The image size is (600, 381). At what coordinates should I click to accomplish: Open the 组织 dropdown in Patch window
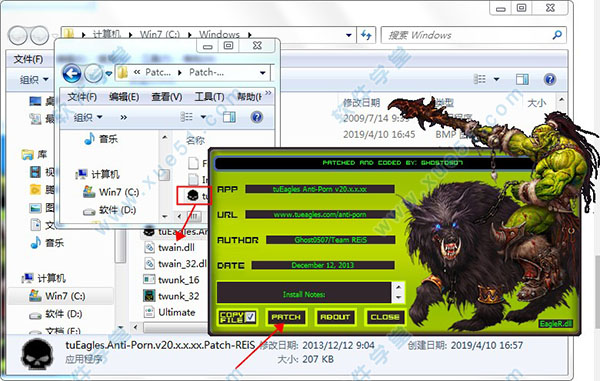88,117
